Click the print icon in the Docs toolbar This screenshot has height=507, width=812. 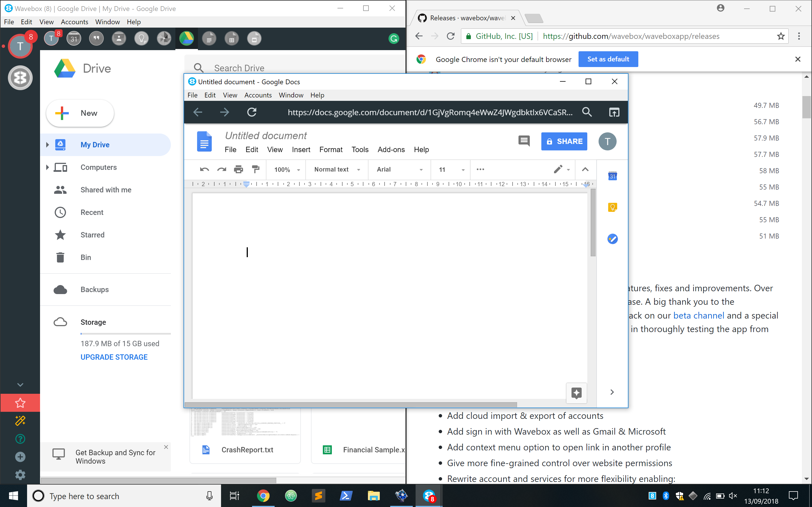tap(239, 169)
